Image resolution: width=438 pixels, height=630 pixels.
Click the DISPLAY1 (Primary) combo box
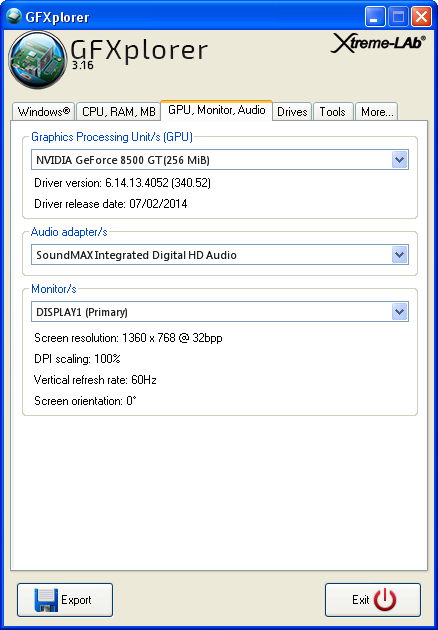click(220, 312)
